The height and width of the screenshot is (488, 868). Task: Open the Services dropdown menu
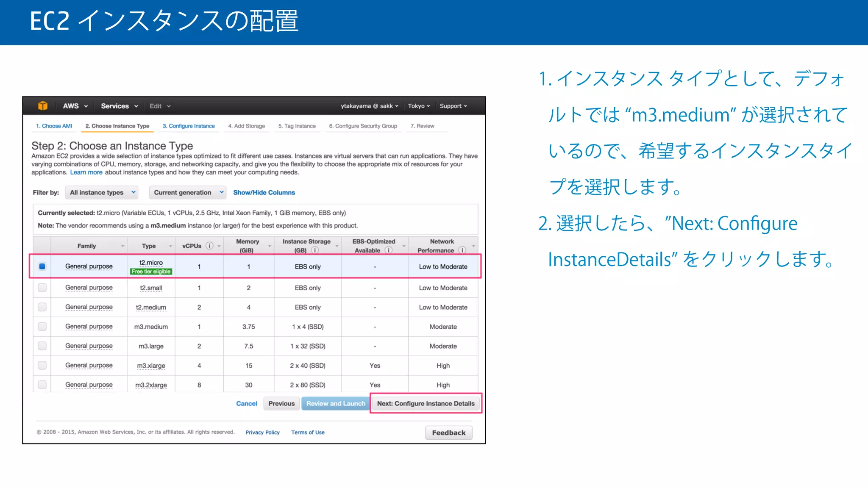(x=120, y=106)
